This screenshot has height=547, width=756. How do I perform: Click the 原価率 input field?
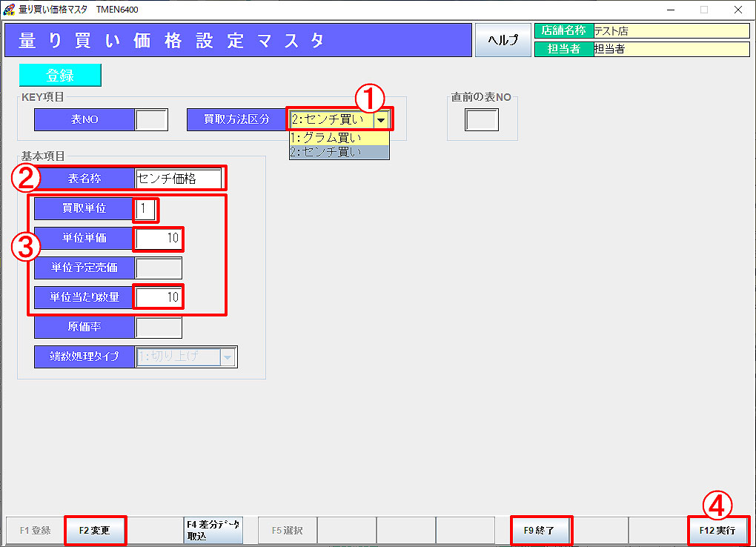click(x=159, y=328)
